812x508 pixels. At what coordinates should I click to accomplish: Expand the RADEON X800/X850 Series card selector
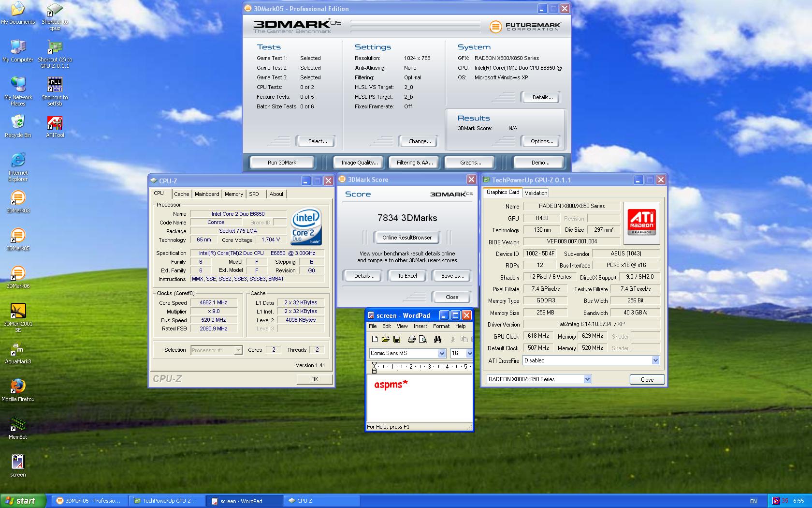click(587, 379)
